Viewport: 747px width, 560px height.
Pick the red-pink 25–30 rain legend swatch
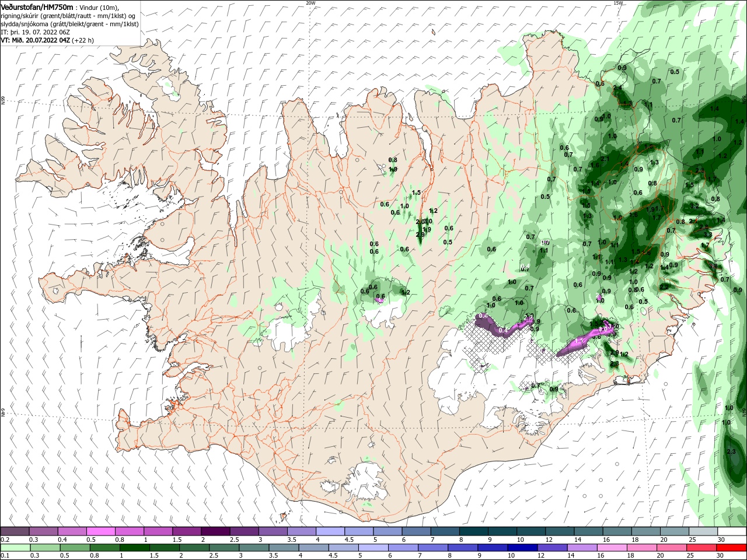pyautogui.click(x=701, y=548)
